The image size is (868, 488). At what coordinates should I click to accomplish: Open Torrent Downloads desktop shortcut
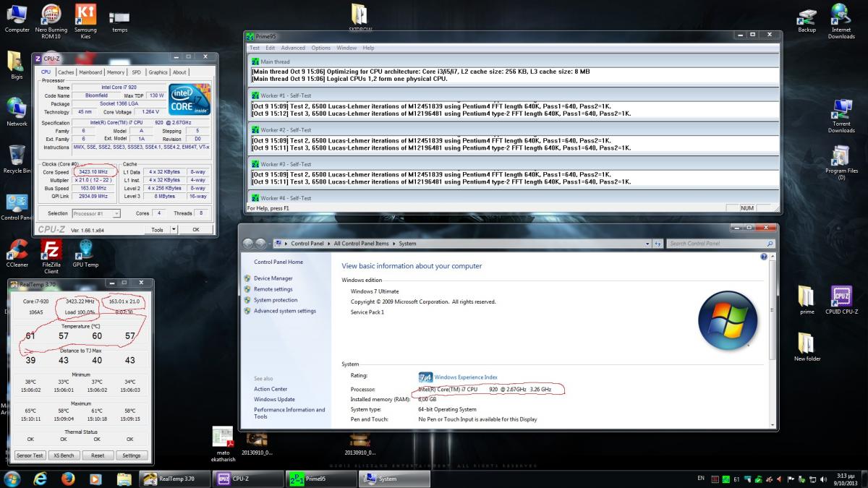pos(841,116)
